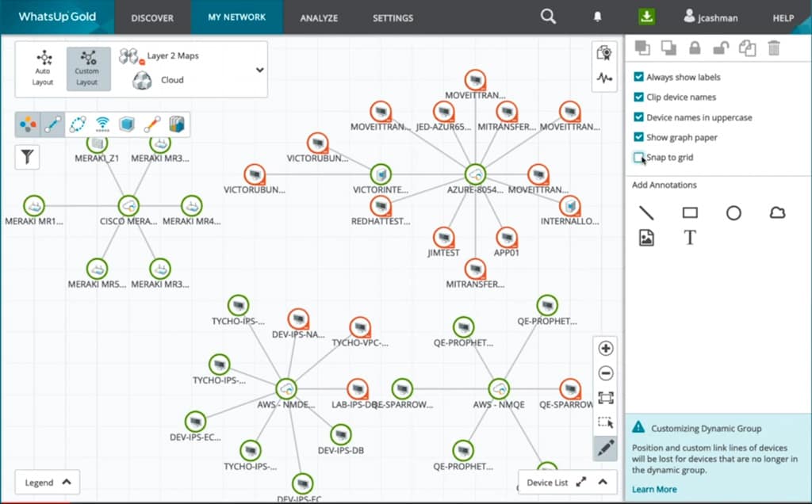Select Auto Layout mode

coord(43,68)
